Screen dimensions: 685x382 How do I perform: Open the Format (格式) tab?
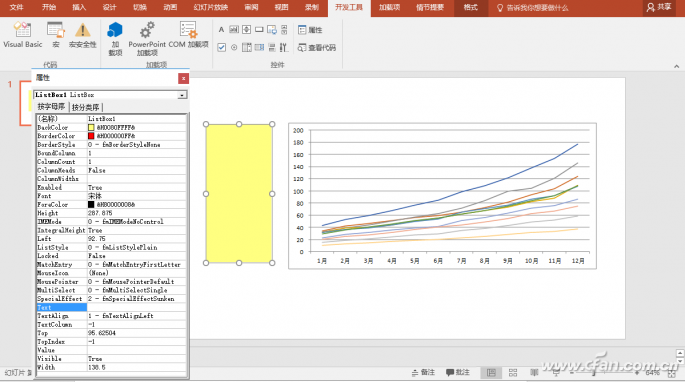471,7
